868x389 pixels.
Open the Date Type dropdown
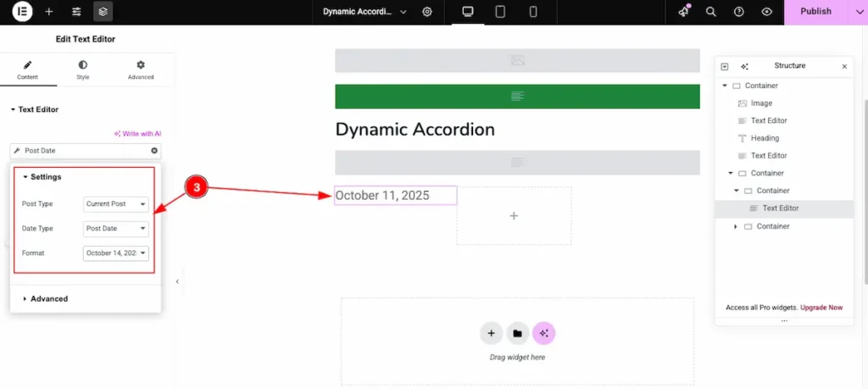(x=116, y=228)
